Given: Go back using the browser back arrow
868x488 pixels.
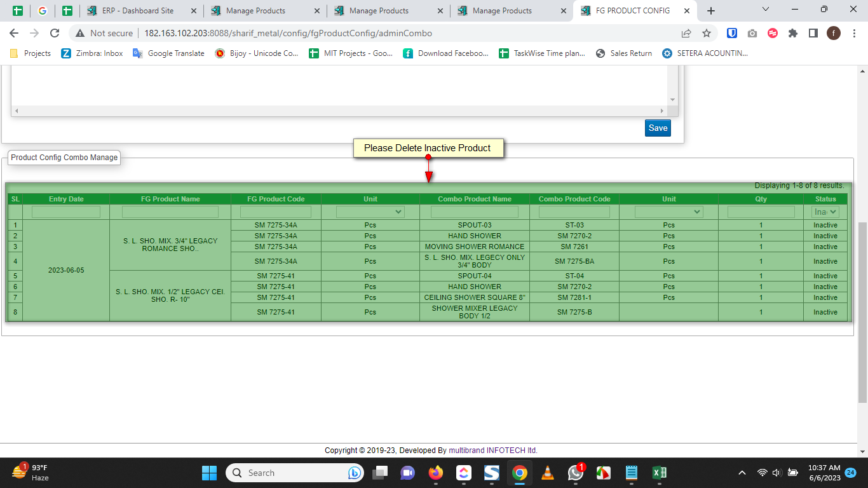Looking at the screenshot, I should (x=14, y=33).
